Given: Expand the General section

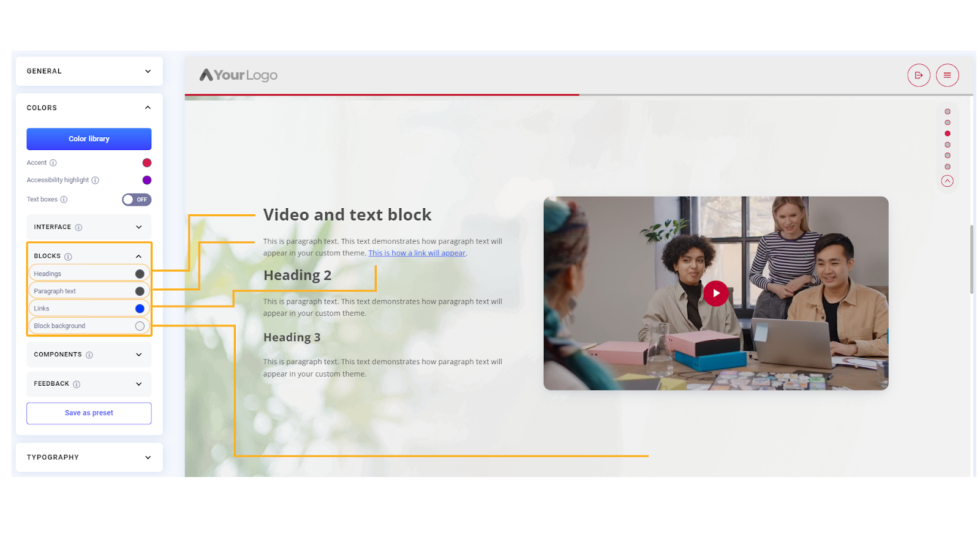Looking at the screenshot, I should click(x=89, y=71).
